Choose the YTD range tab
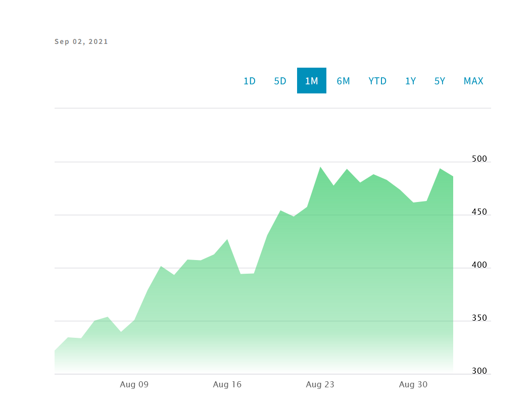 point(377,81)
